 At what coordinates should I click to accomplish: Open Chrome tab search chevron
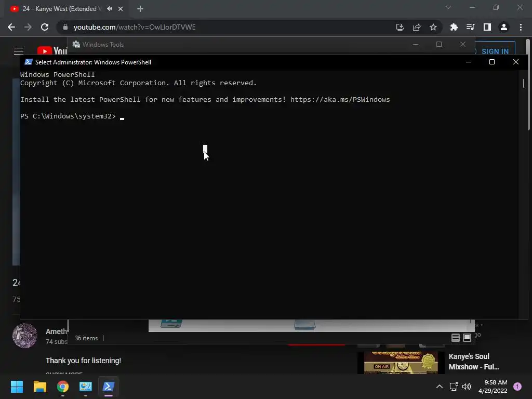[448, 7]
